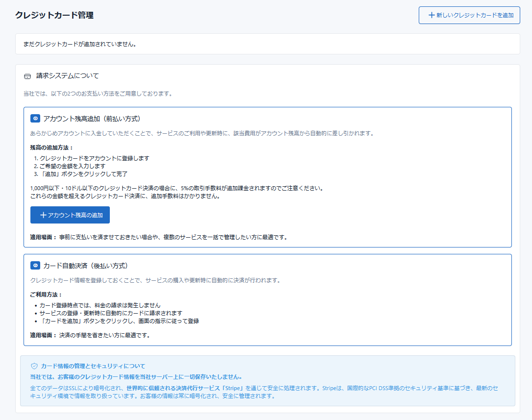Click the 5%の取引手数料 notice line
The height and width of the screenshot is (420, 532).
(177, 188)
